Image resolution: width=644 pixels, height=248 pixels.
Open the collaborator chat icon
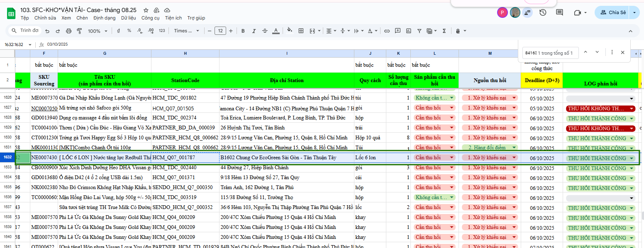[527, 12]
